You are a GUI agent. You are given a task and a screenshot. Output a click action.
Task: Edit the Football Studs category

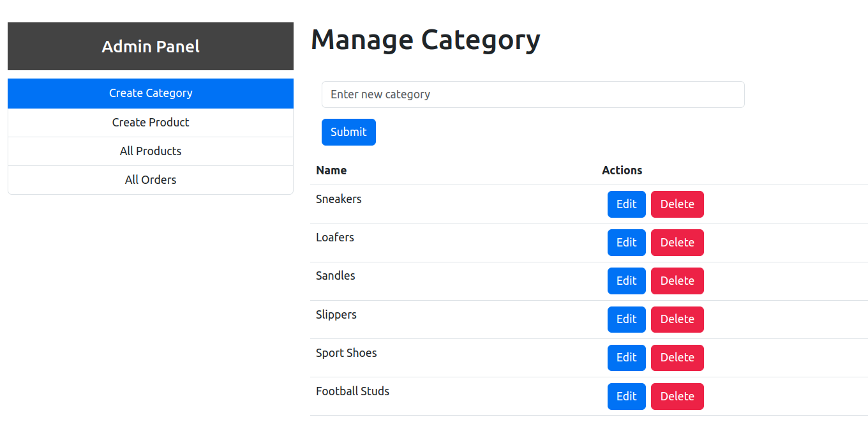[x=626, y=396]
